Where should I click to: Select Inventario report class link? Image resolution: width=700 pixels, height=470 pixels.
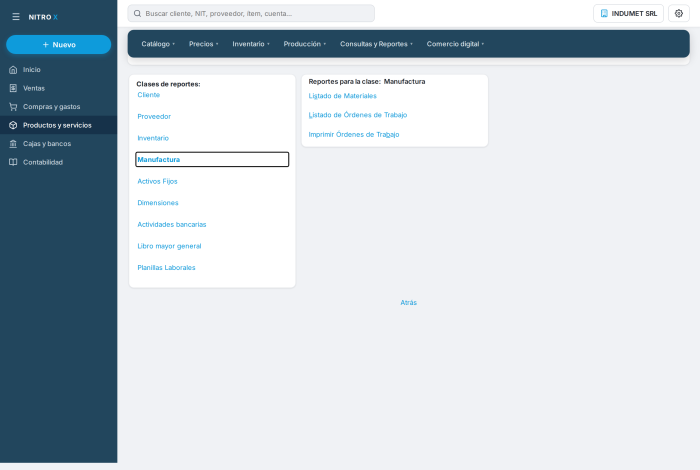[153, 138]
